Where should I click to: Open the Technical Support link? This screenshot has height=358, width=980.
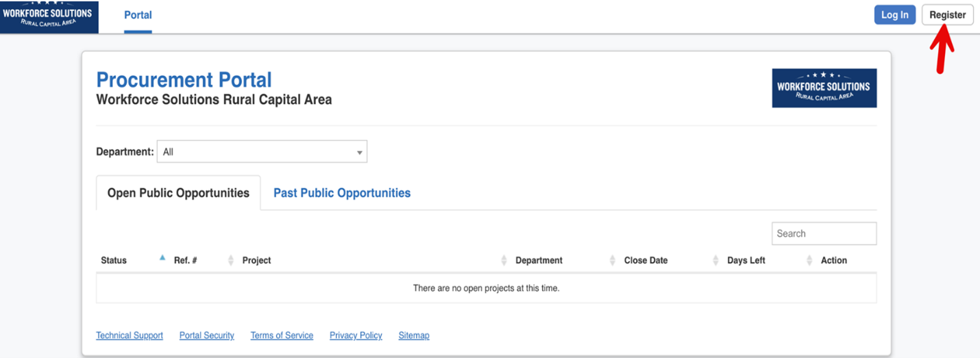pos(130,335)
